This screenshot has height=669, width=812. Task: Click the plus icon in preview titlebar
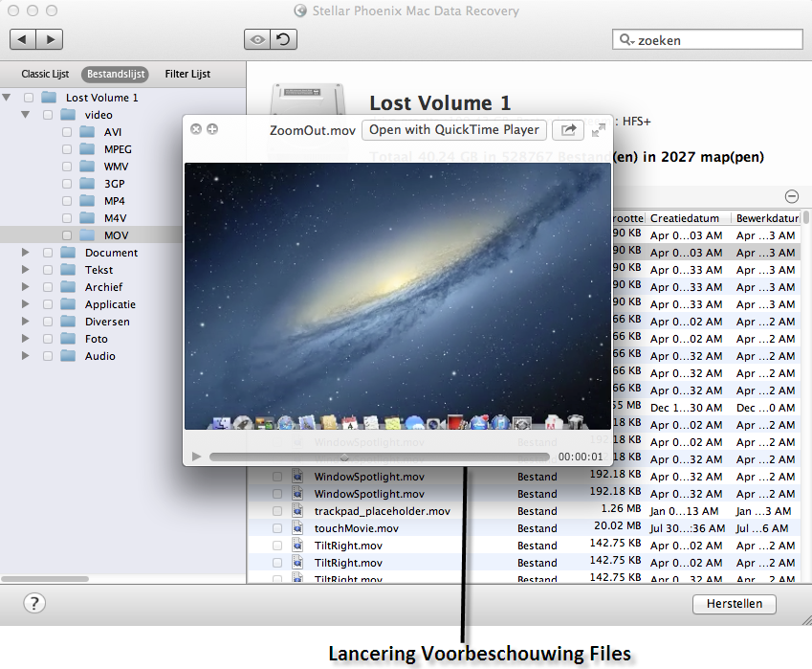[212, 129]
